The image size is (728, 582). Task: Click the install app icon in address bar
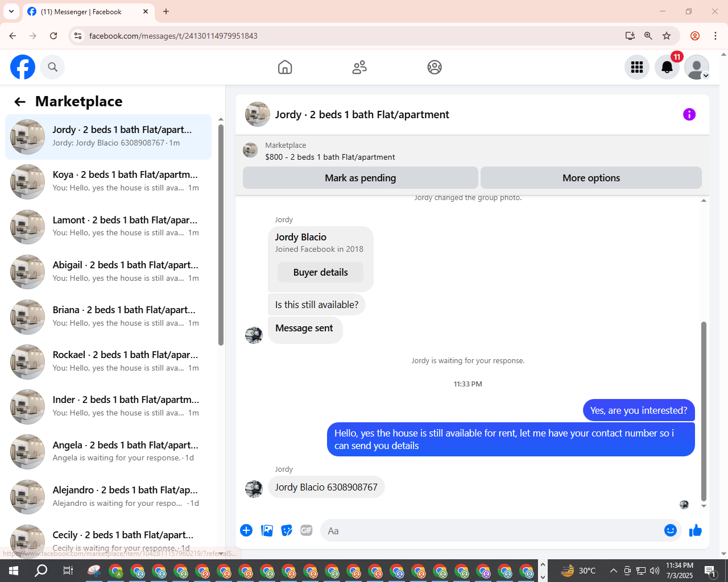630,36
